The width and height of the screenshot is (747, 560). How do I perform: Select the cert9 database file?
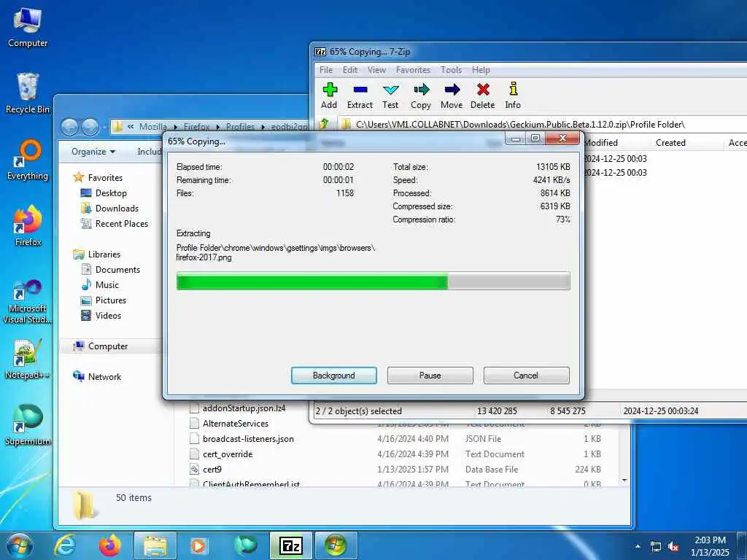click(x=212, y=469)
